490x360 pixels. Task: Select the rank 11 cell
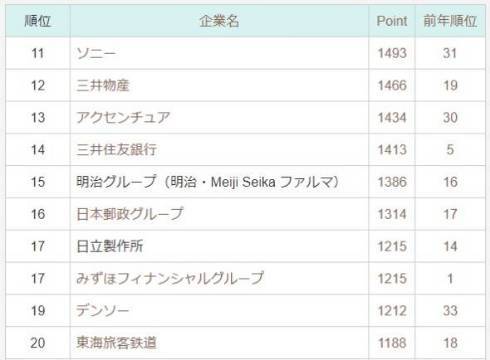[38, 53]
